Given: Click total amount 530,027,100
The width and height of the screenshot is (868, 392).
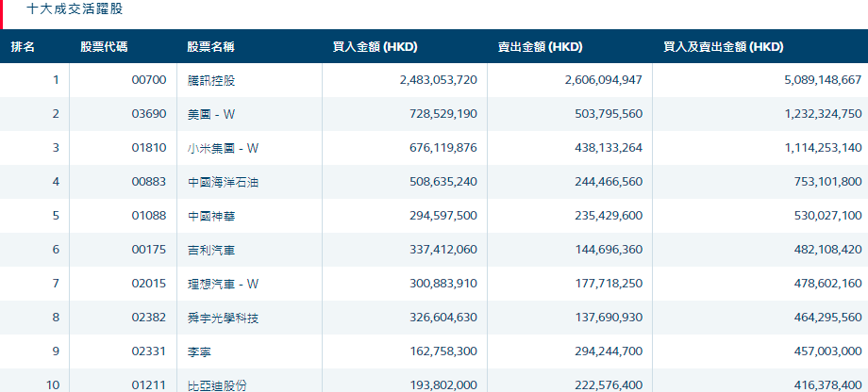Looking at the screenshot, I should pos(828,216).
